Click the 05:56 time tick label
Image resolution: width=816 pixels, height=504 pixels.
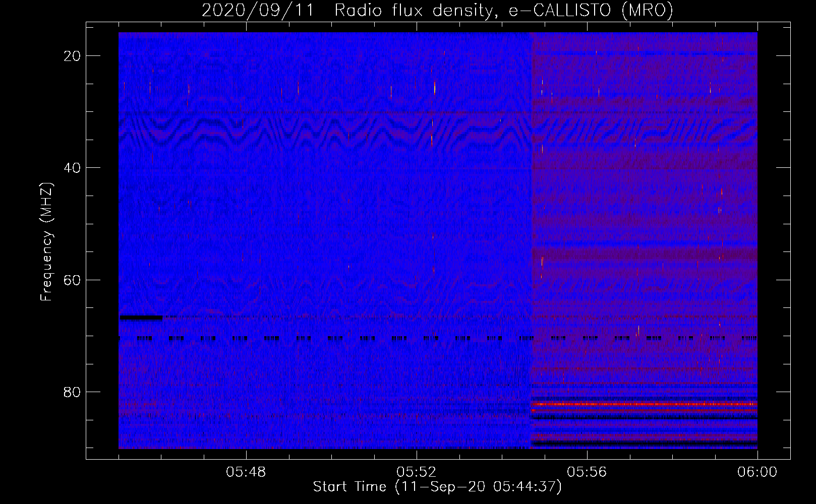[587, 472]
